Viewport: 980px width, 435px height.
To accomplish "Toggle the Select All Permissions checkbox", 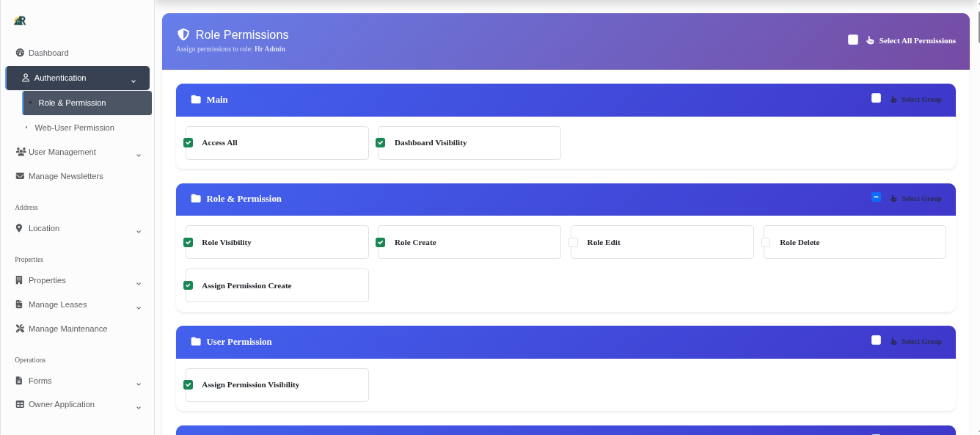I will tap(853, 40).
